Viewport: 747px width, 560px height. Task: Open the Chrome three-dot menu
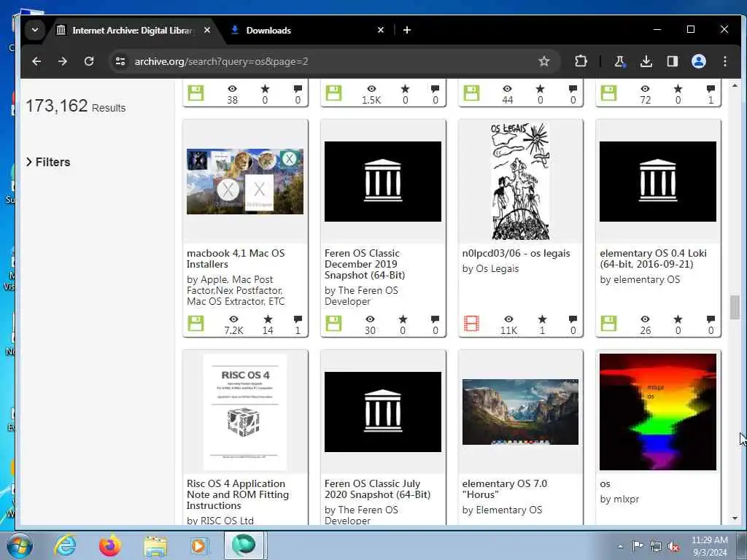(x=725, y=61)
